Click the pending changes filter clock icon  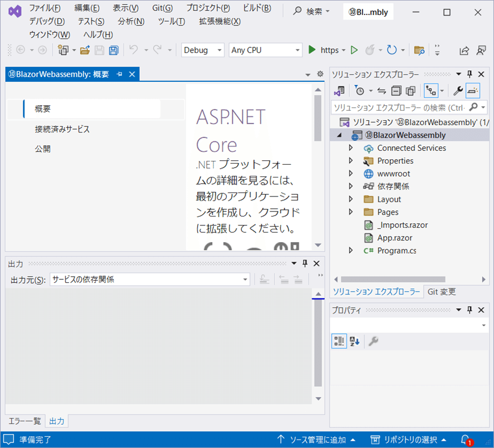tap(359, 91)
